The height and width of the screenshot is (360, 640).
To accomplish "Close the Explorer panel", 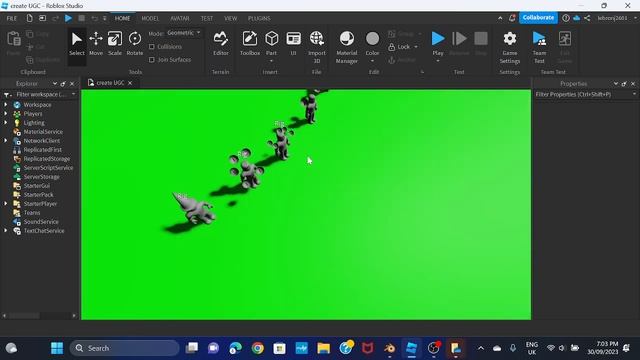I will 72,84.
